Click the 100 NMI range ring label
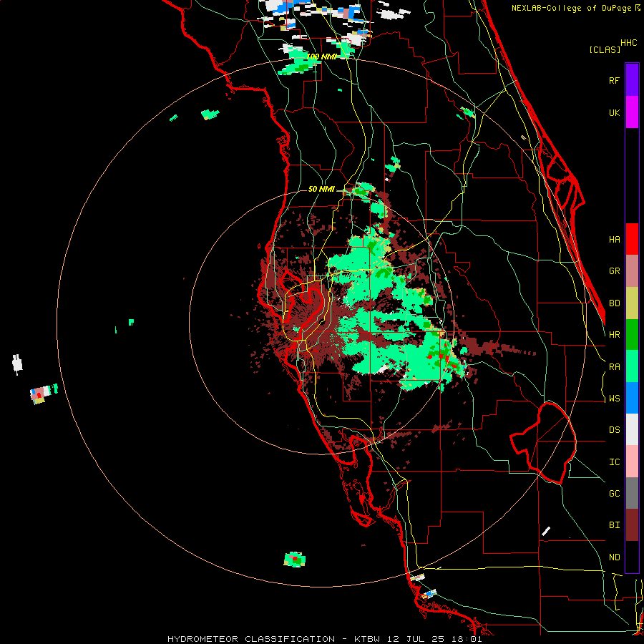Screen dimensions: 644x644 pos(321,57)
